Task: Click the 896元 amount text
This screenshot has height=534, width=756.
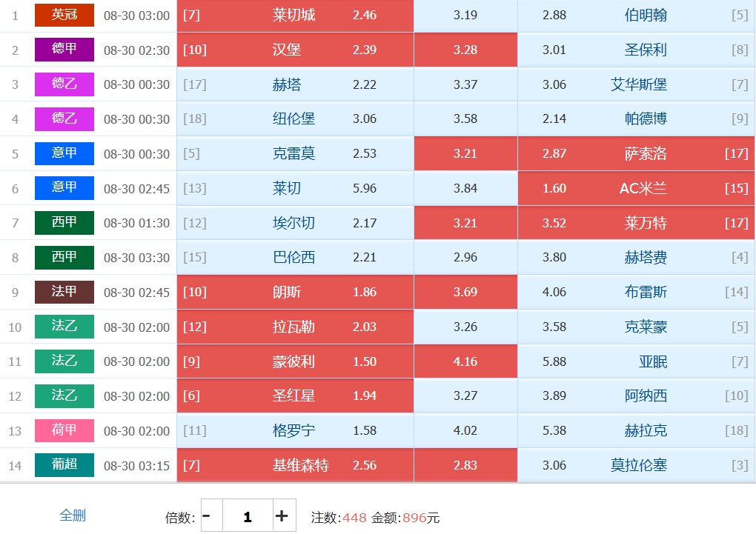Action: (421, 518)
